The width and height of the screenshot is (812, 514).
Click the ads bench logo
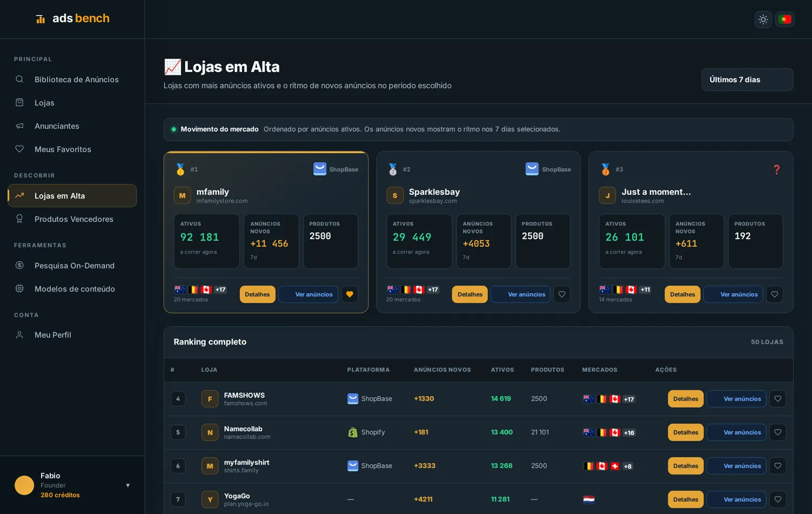(x=73, y=18)
